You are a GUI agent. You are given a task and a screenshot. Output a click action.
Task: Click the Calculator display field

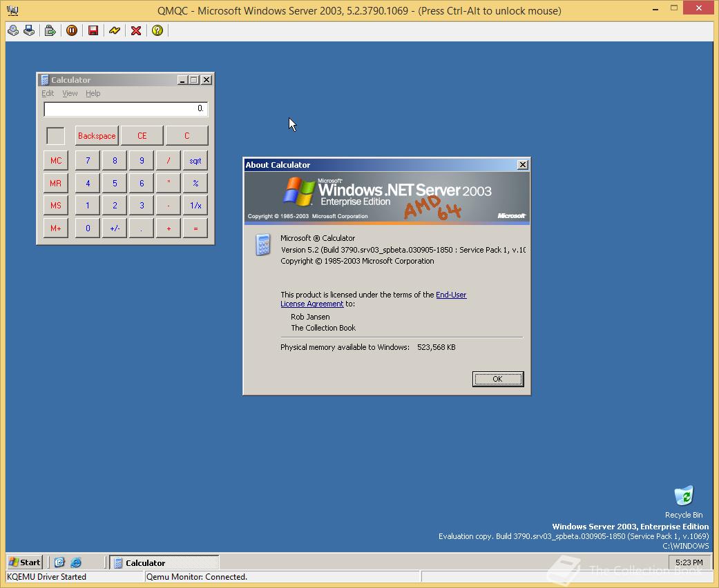[x=126, y=109]
